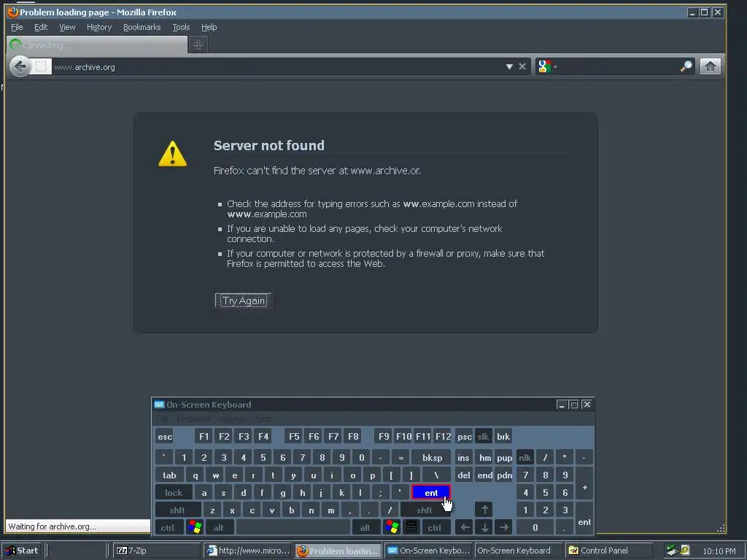Open the Windows Start button

pyautogui.click(x=21, y=551)
